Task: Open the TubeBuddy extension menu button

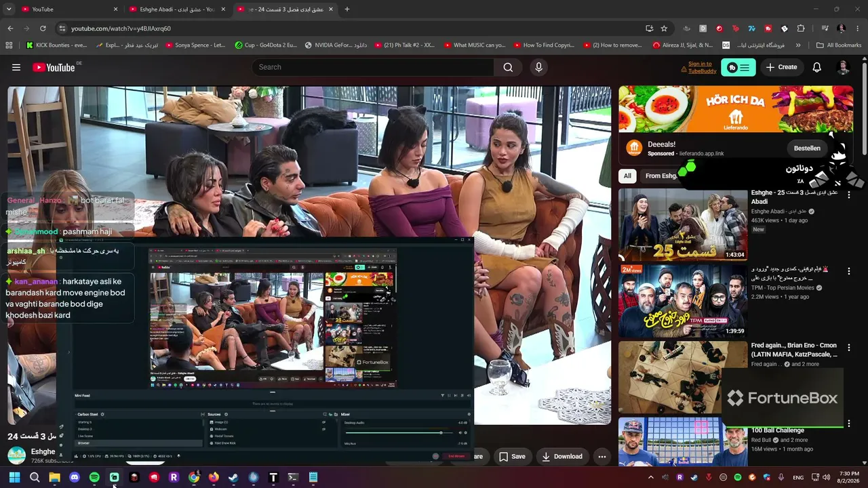Action: point(738,67)
